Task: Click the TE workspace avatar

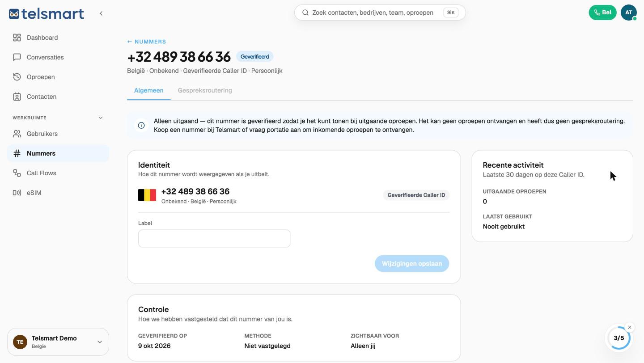Action: pyautogui.click(x=20, y=342)
